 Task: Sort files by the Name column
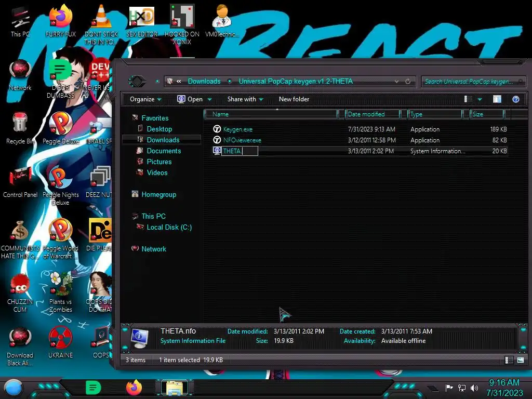[x=271, y=114]
